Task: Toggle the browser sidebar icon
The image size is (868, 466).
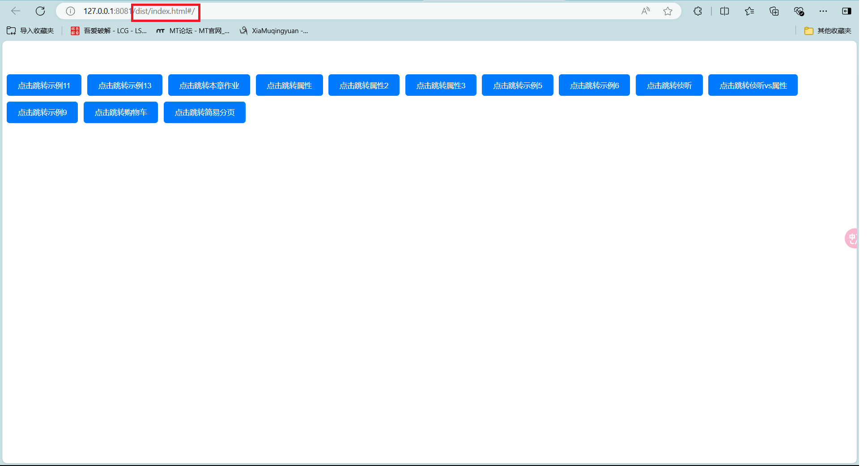Action: (847, 11)
